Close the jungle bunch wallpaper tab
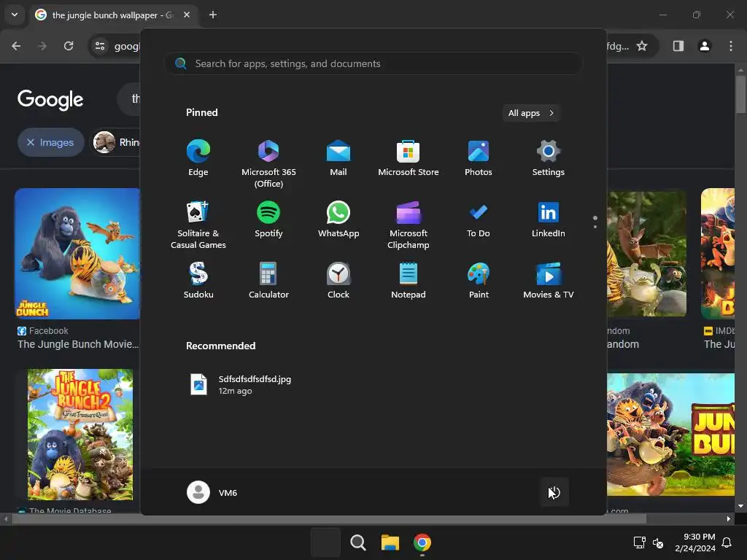The width and height of the screenshot is (747, 560). tap(187, 15)
